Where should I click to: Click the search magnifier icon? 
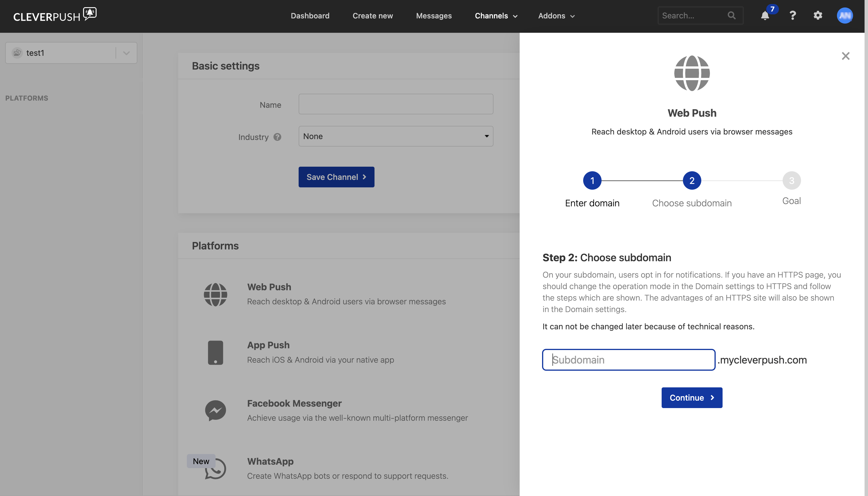pyautogui.click(x=731, y=15)
